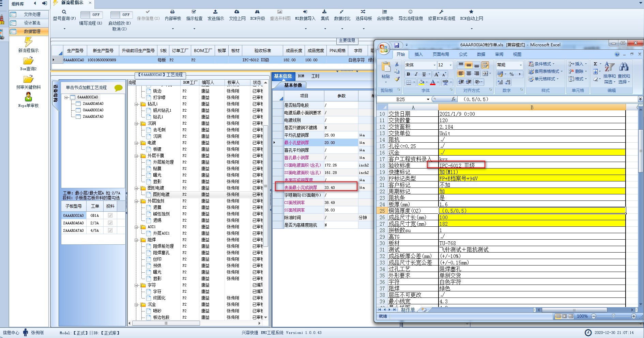Click the Excel fill color button

[421, 82]
